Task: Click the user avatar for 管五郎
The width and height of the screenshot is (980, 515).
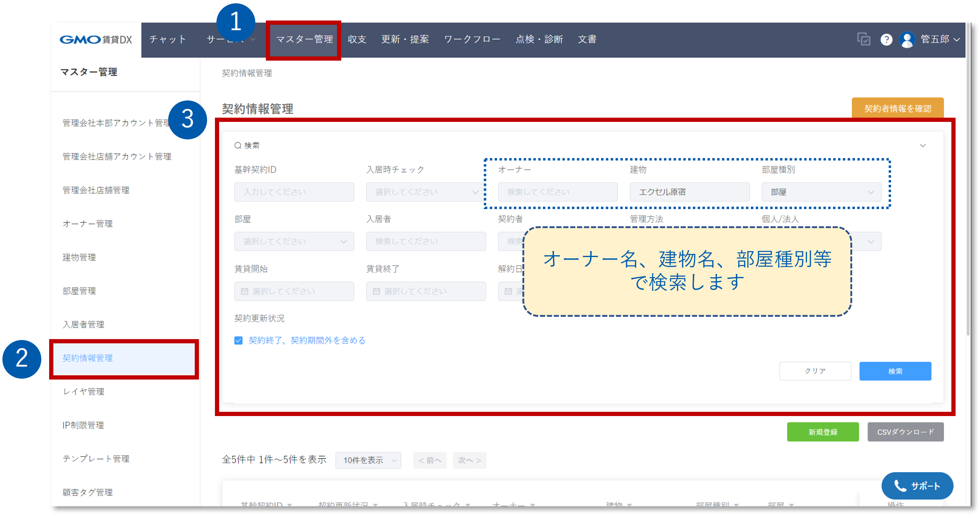Action: click(x=908, y=39)
